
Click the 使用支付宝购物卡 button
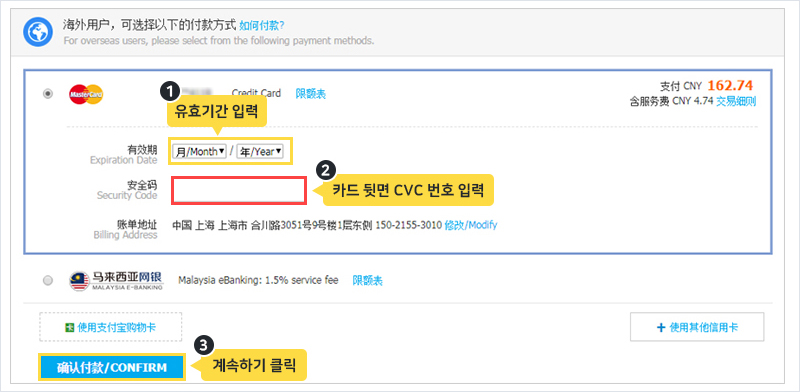click(111, 327)
